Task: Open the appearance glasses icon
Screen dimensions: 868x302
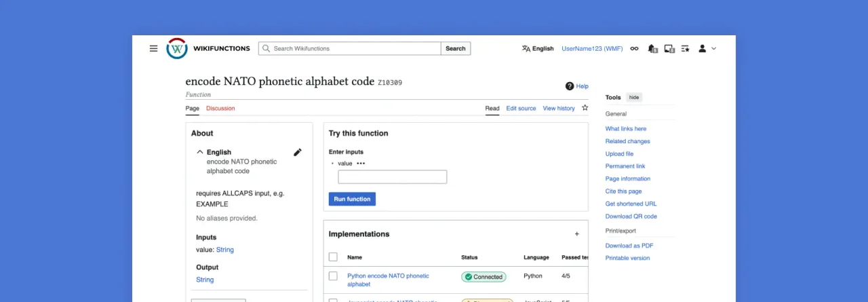Action: click(635, 48)
